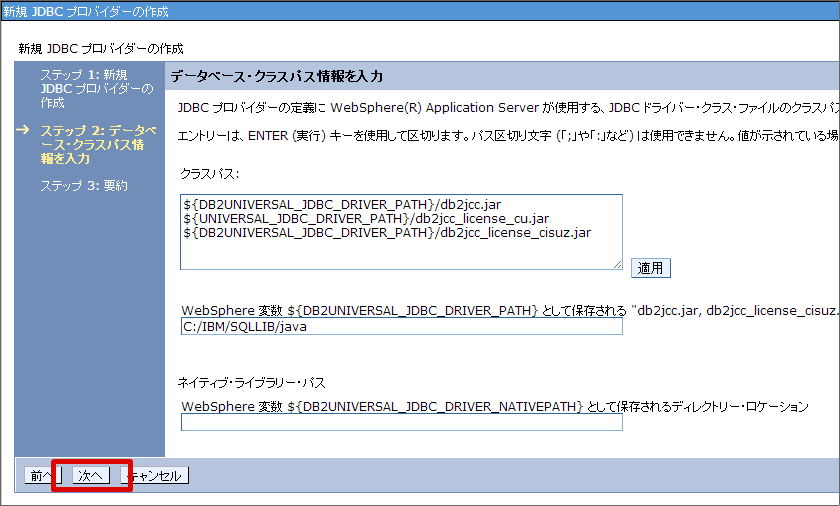Click the データベース・クラスパス情報を入力 heading
Image resolution: width=840 pixels, height=506 pixels.
pyautogui.click(x=277, y=77)
